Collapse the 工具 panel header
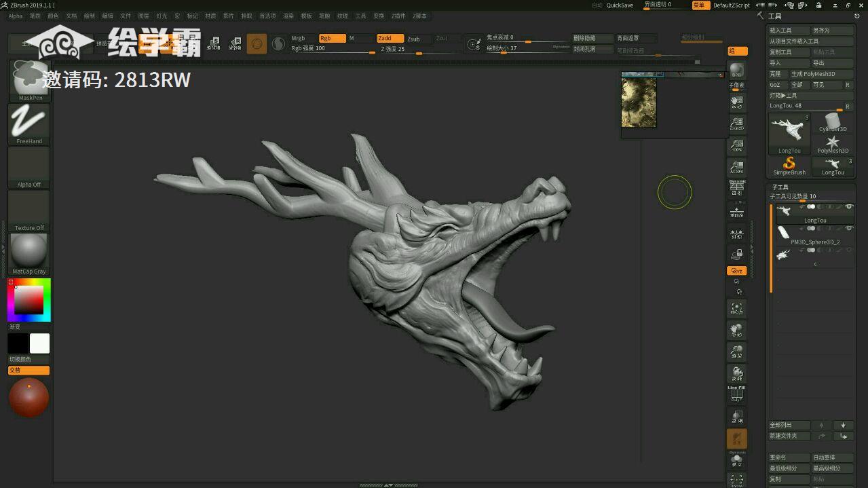Image resolution: width=868 pixels, height=488 pixels. (x=774, y=16)
